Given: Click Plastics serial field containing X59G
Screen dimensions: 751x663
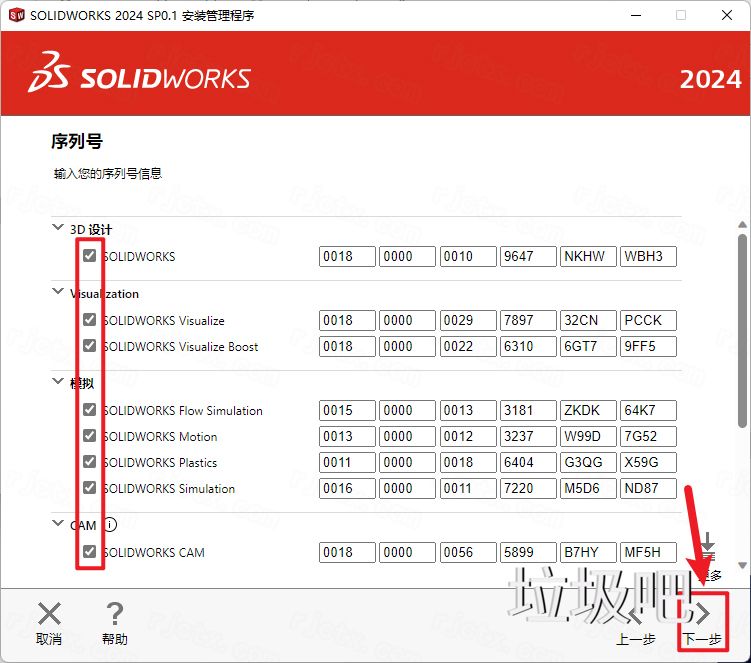Looking at the screenshot, I should (648, 462).
